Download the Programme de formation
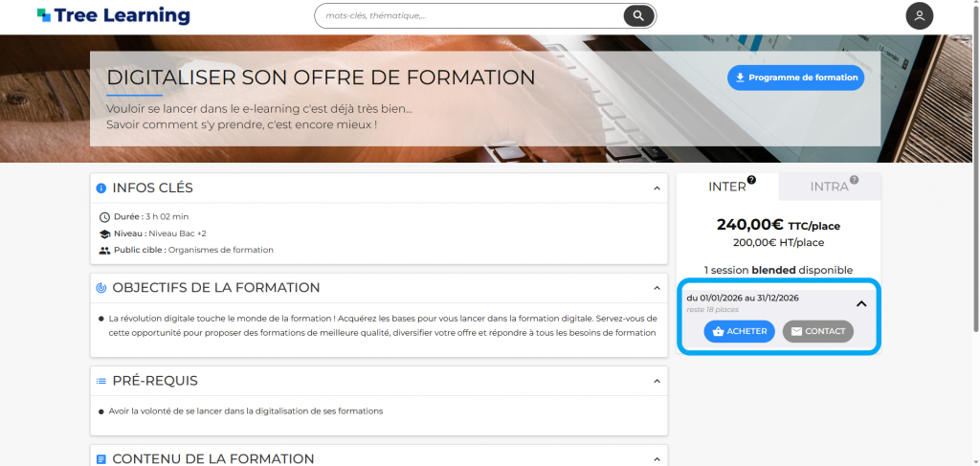 tap(795, 78)
